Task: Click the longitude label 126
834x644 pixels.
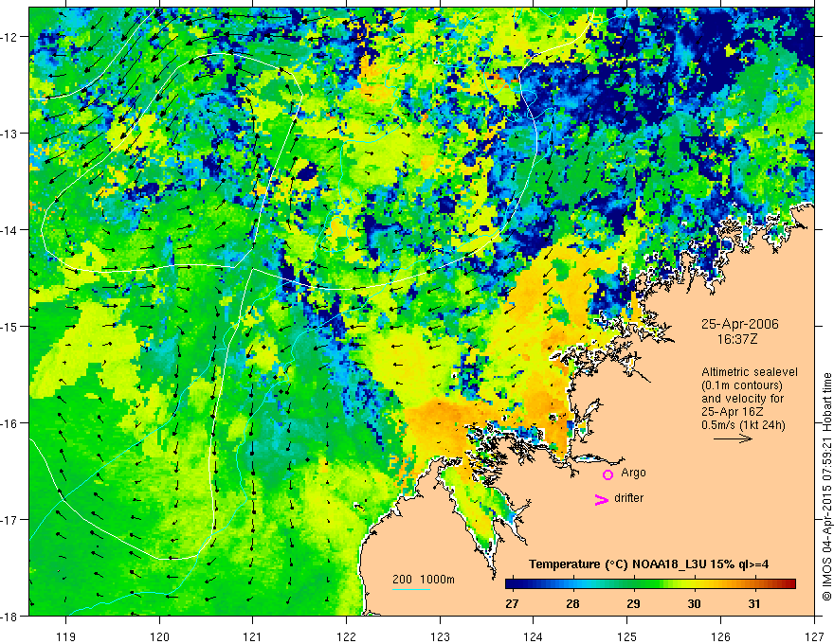Action: (720, 636)
